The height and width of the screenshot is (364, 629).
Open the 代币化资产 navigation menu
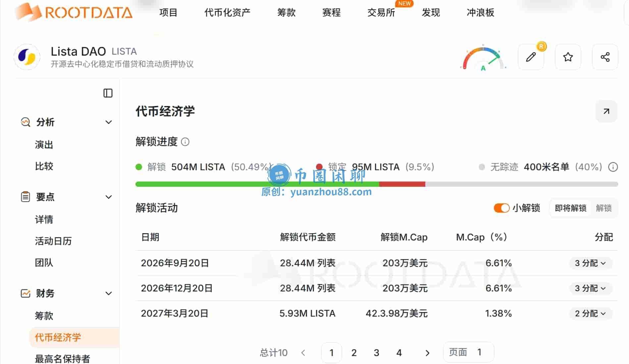click(x=227, y=13)
